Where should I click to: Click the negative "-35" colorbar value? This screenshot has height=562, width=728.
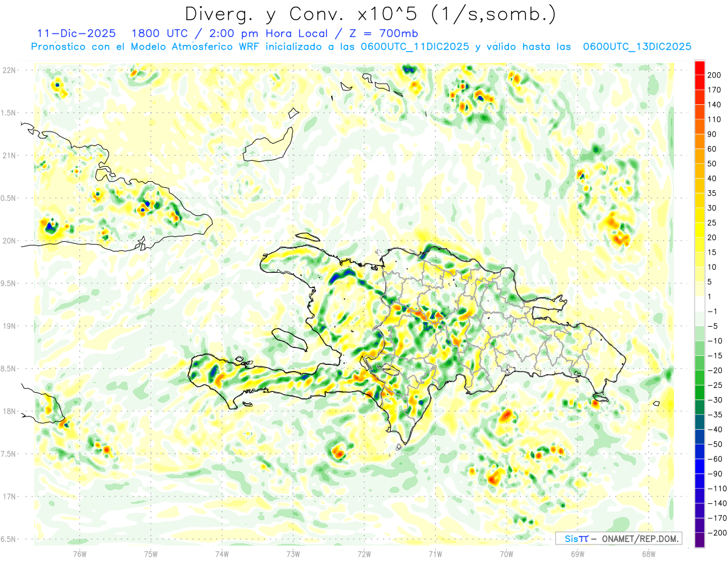coord(715,415)
